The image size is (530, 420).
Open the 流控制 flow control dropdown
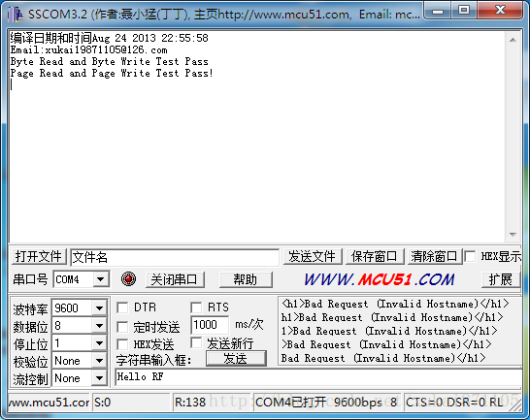click(x=99, y=378)
